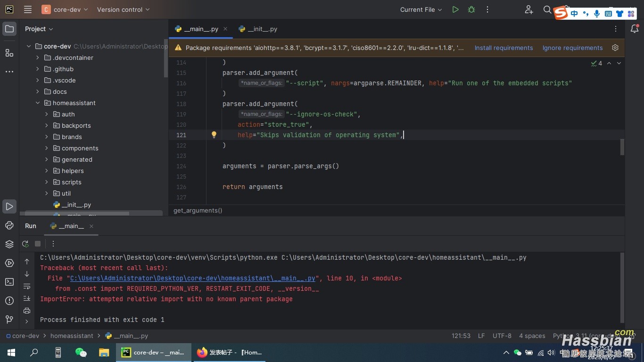This screenshot has width=644, height=362.
Task: Click homeassistant in the navigation bar
Action: coord(72,336)
